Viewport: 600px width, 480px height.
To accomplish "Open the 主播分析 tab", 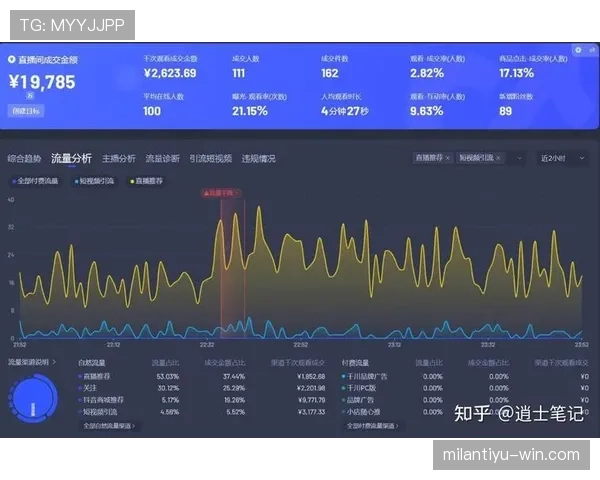I will [119, 158].
